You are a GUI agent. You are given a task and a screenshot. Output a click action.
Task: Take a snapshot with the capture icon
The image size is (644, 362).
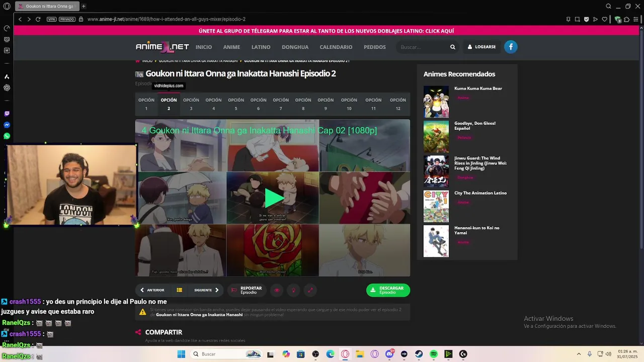tap(577, 19)
